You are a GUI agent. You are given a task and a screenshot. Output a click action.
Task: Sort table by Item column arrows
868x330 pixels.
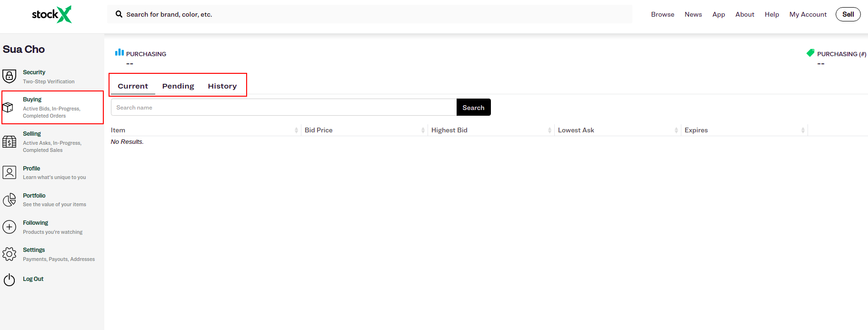[x=296, y=130]
